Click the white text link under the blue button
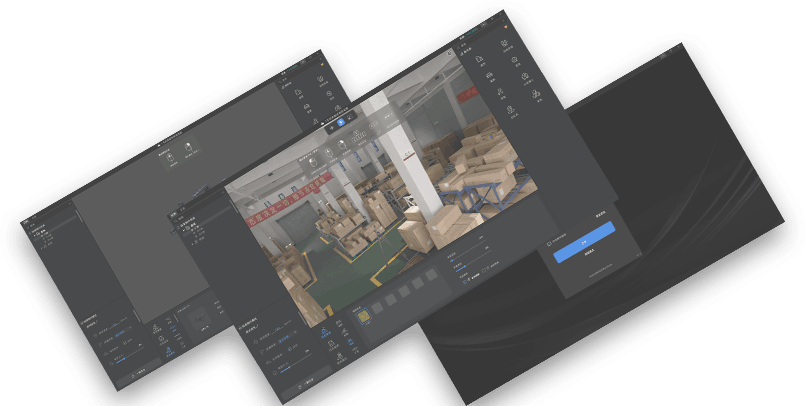 pos(589,253)
